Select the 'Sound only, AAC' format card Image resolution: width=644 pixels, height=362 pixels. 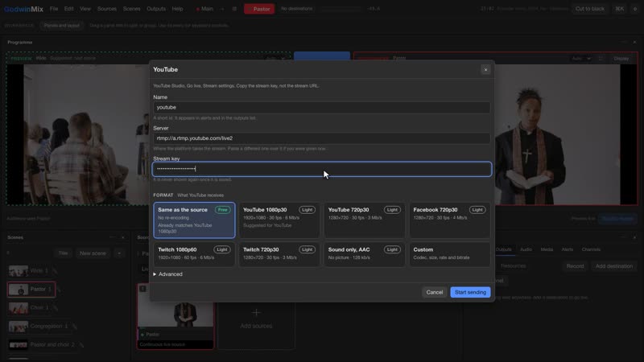point(365,254)
